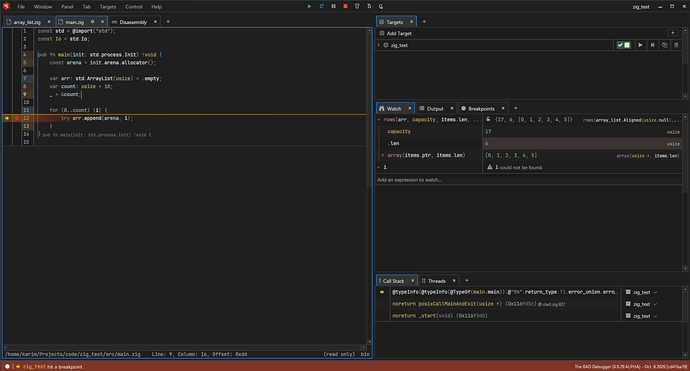690x371 pixels.
Task: Duplicate the zig_test target
Action: coord(664,45)
